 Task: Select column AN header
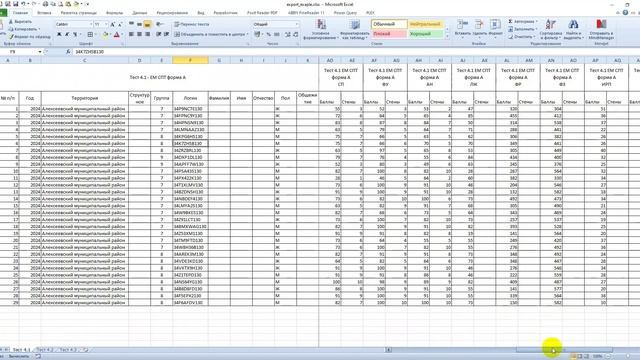coord(551,60)
